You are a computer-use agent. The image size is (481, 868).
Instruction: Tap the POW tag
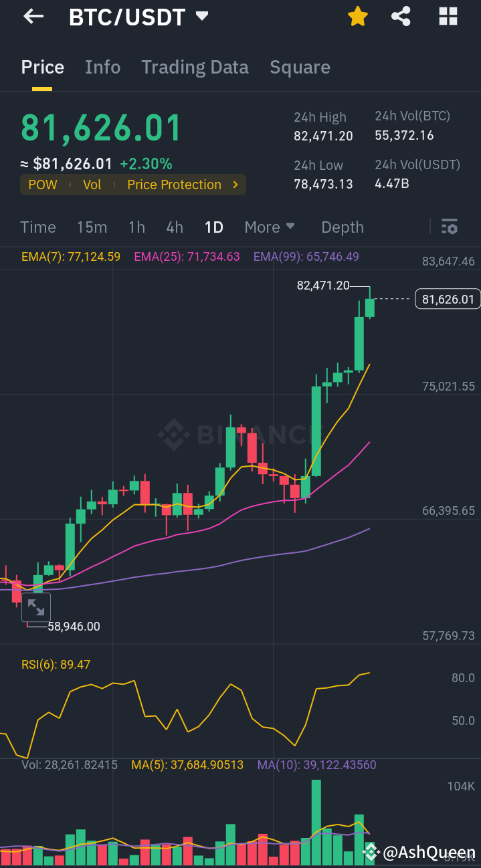pyautogui.click(x=43, y=185)
